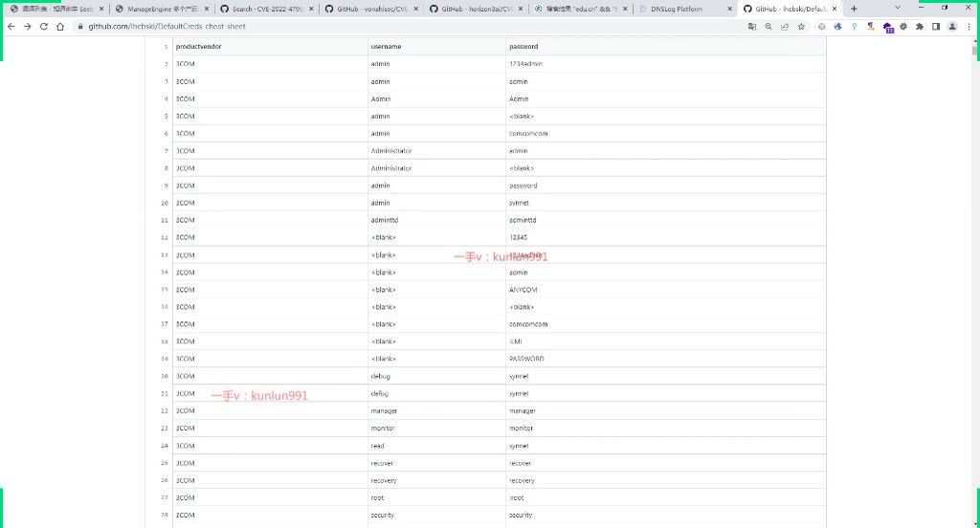Switch to GitHub vonahisec/CVE tab
Screen dimensions: 980x528
click(371, 9)
